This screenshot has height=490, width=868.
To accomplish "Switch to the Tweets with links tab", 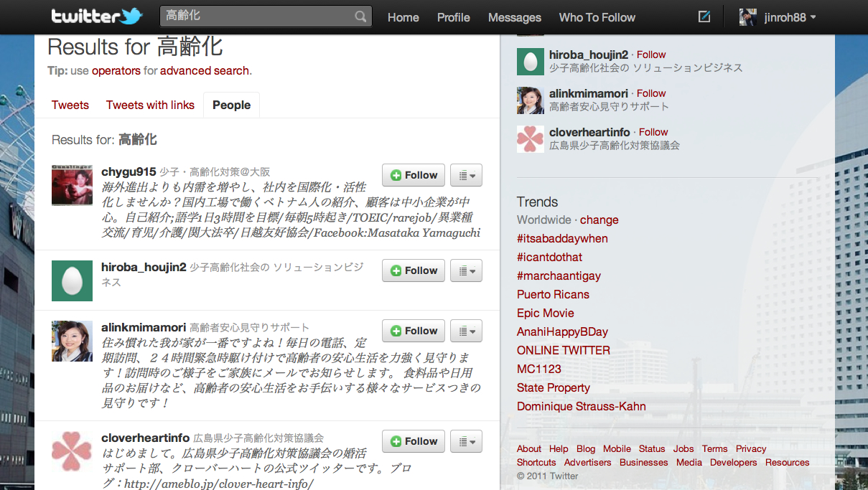I will (150, 105).
